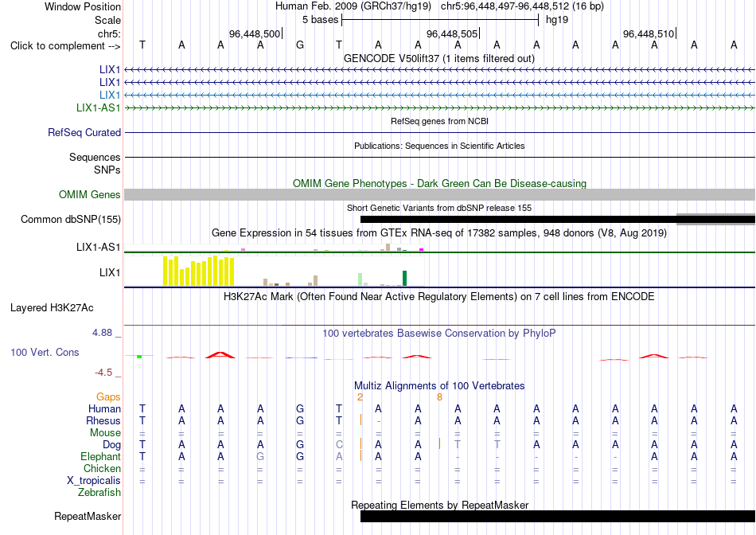Click the H3K27Ac Mark ENCODE track title
The width and height of the screenshot is (756, 535).
click(439, 296)
